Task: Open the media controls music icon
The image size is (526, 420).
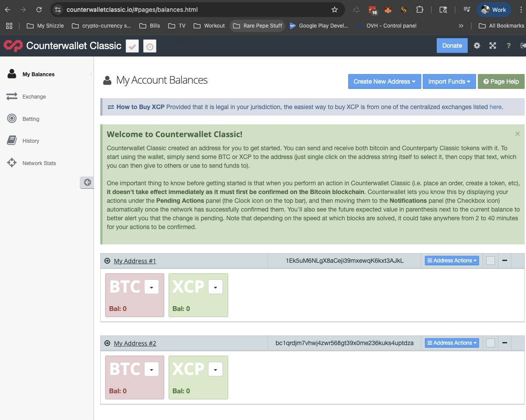Action: (467, 10)
